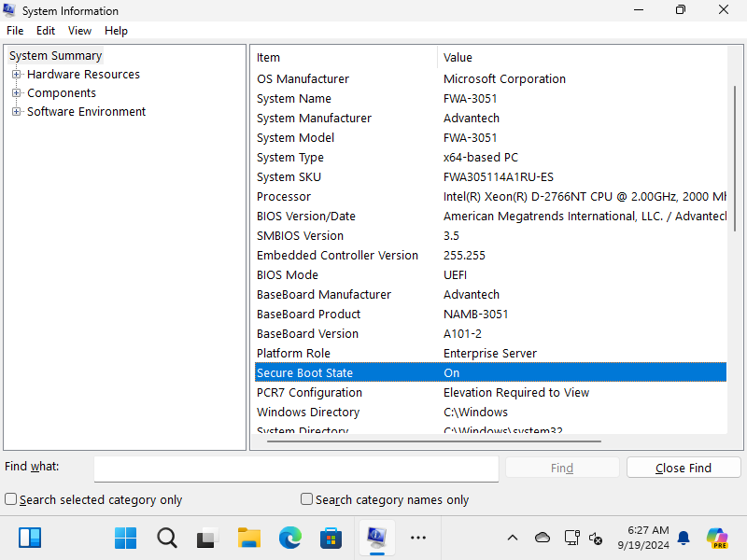Click the Value column header
This screenshot has height=560, width=747.
coord(582,58)
